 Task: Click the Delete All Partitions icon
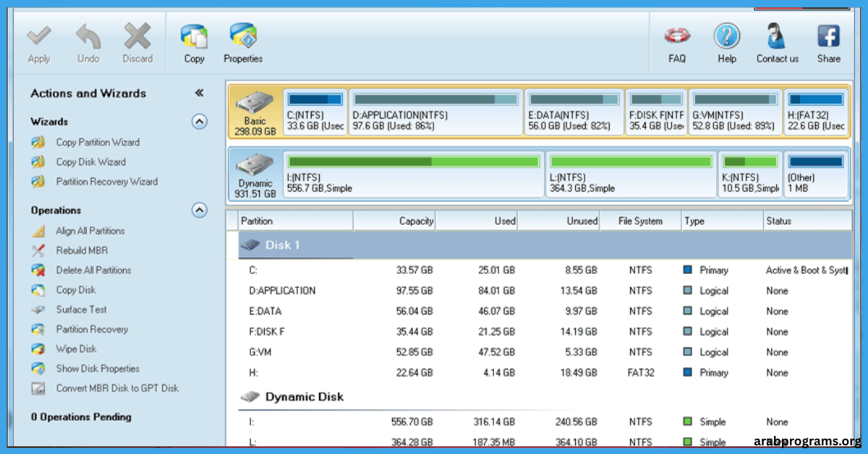click(x=38, y=270)
